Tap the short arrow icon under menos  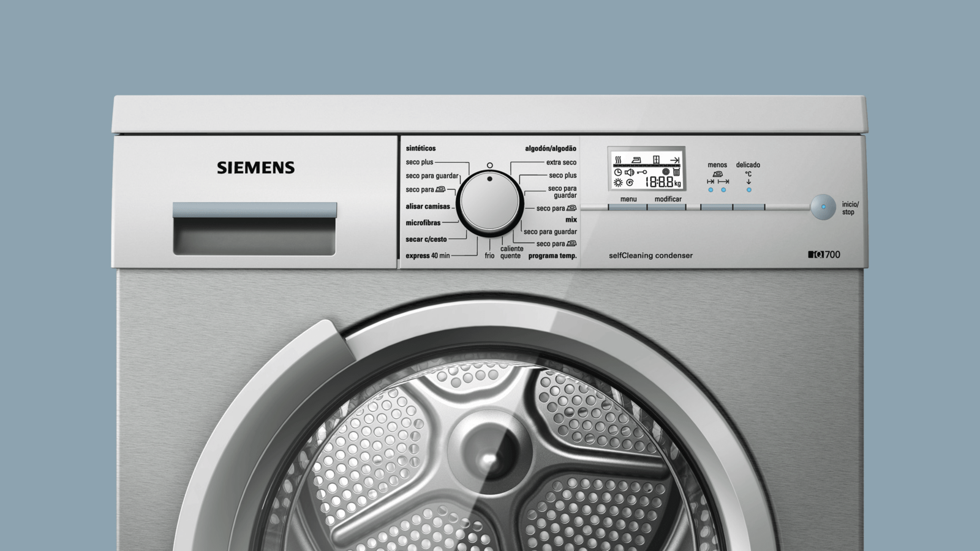click(710, 182)
